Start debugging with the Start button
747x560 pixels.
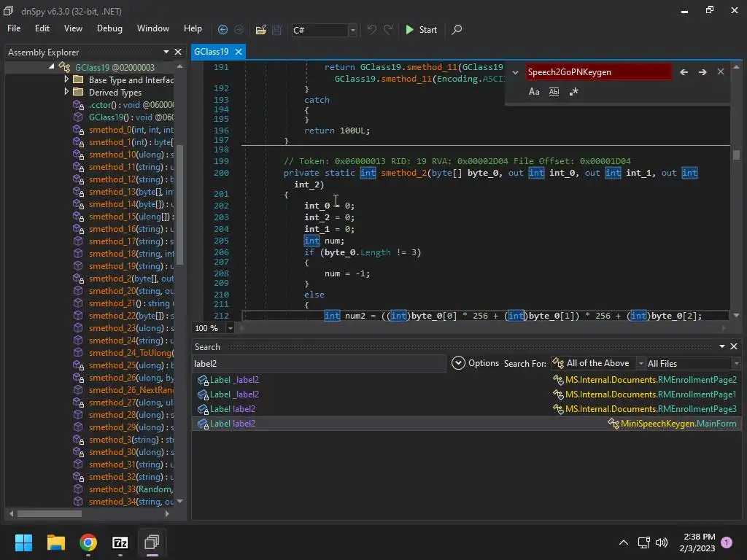click(x=421, y=29)
